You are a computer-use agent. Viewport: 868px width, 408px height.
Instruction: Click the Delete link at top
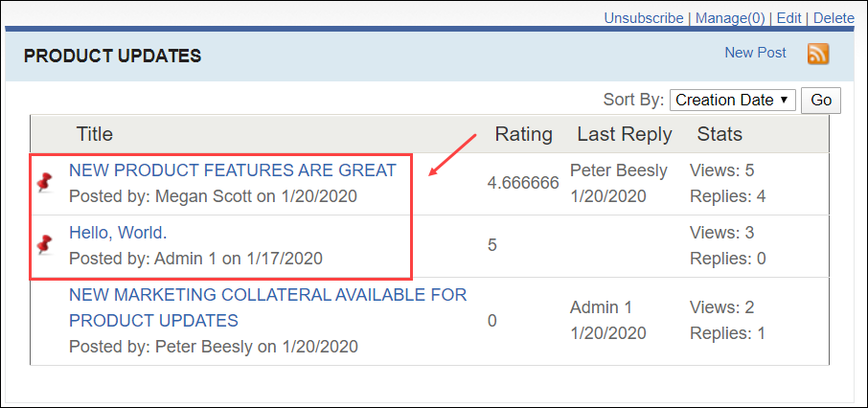(x=834, y=18)
